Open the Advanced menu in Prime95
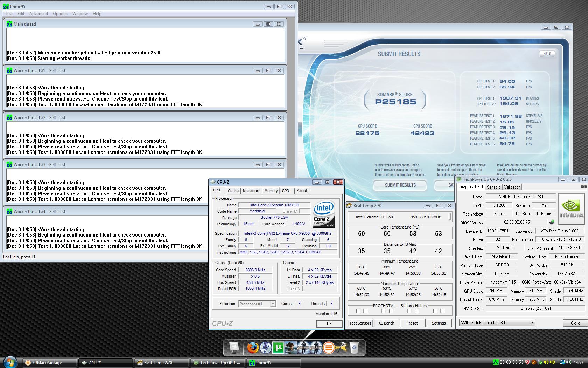The width and height of the screenshot is (588, 368). 38,14
